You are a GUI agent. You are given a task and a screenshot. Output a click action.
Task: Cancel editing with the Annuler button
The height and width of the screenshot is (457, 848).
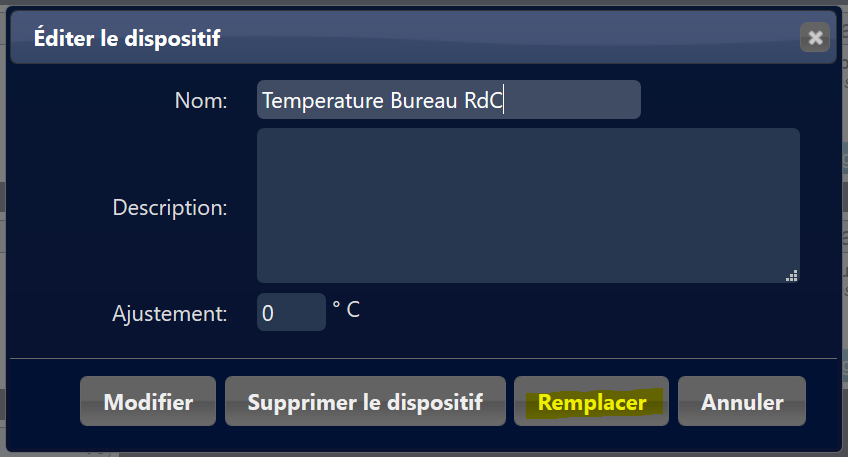pyautogui.click(x=742, y=402)
